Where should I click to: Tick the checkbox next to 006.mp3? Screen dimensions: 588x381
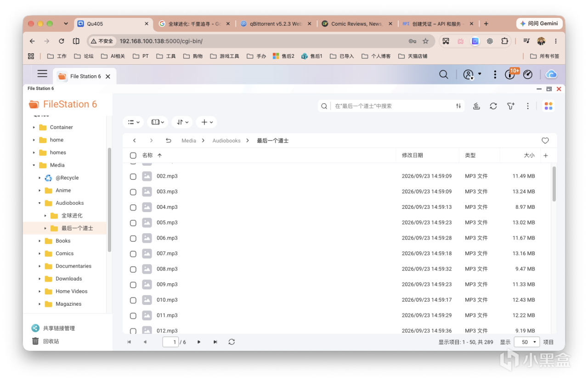point(133,238)
